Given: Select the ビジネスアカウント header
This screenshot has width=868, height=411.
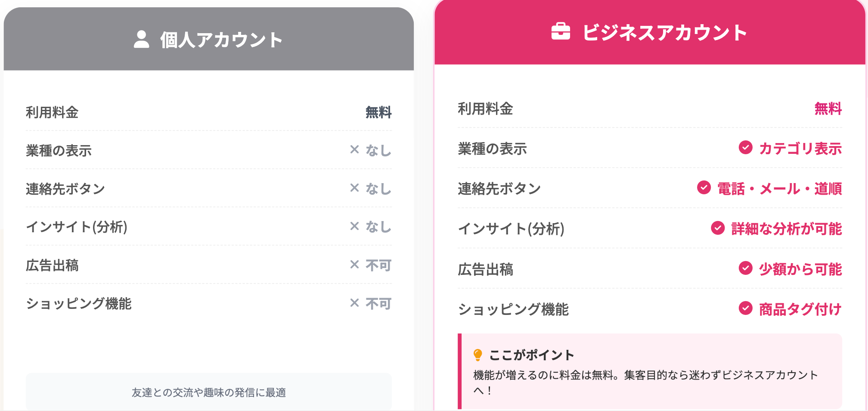Looking at the screenshot, I should [664, 33].
